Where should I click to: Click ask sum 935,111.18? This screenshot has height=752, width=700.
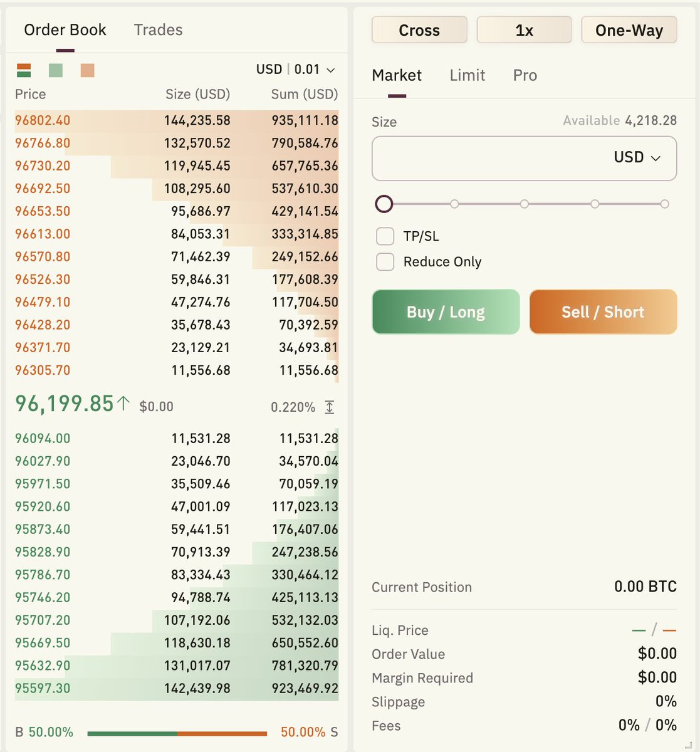pyautogui.click(x=305, y=120)
